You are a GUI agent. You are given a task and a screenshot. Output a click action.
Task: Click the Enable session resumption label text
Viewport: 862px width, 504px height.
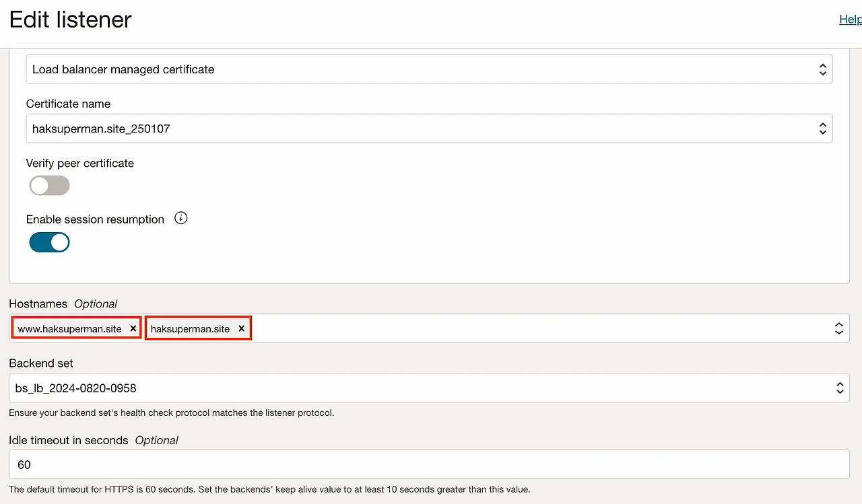(x=95, y=219)
